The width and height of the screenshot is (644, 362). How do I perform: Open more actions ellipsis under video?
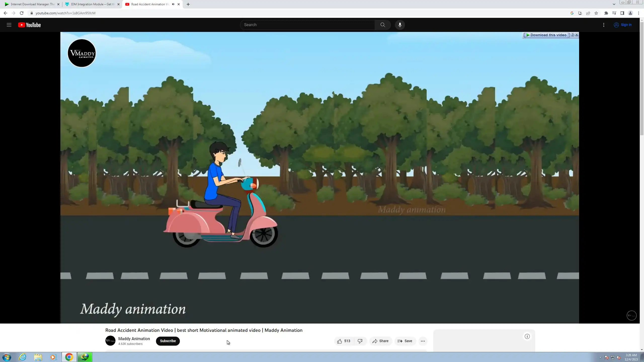point(423,341)
